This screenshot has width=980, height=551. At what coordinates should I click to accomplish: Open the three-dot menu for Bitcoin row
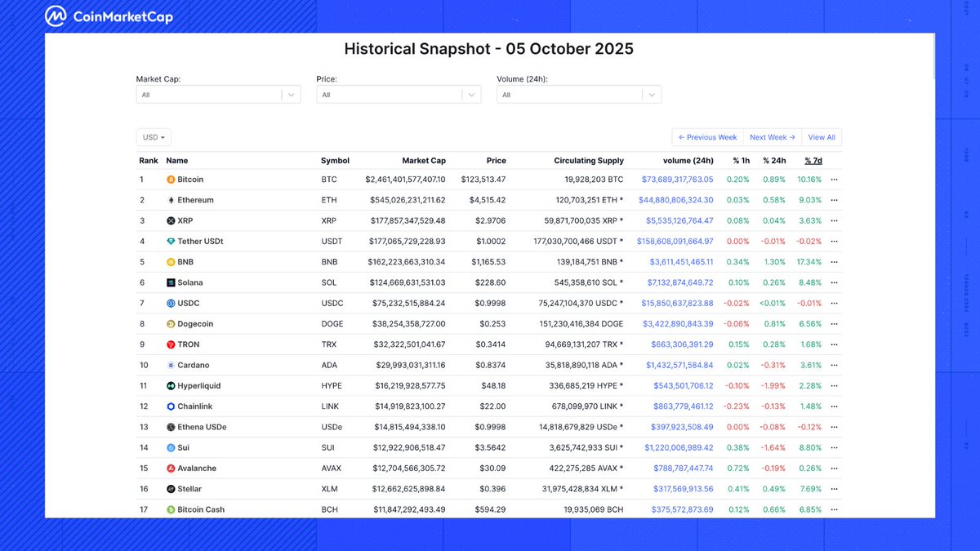tap(834, 180)
